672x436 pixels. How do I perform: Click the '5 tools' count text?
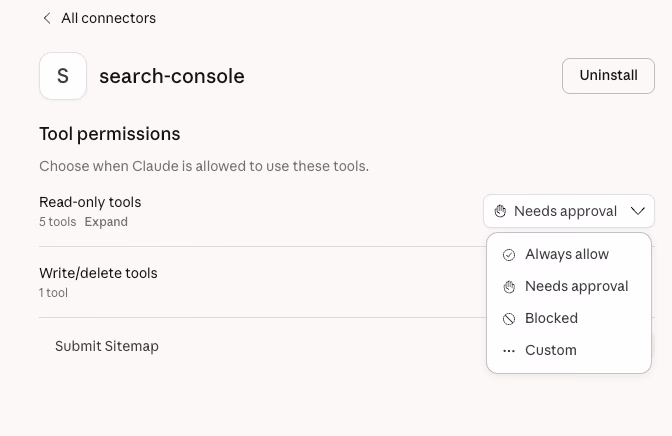pyautogui.click(x=57, y=222)
